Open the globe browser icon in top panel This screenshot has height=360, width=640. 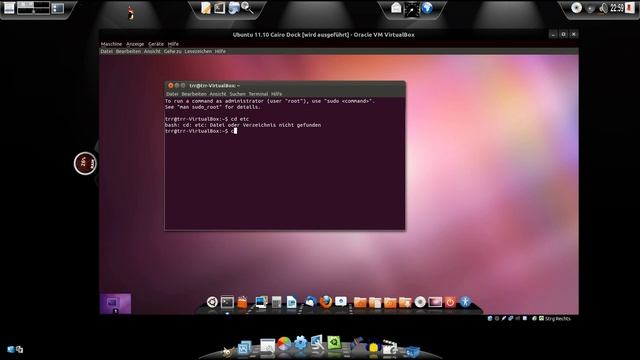pyautogui.click(x=427, y=8)
